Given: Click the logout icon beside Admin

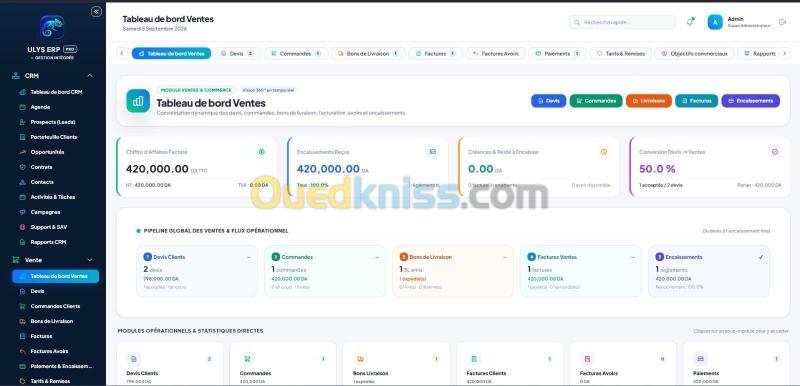Looking at the screenshot, I should click(x=782, y=22).
